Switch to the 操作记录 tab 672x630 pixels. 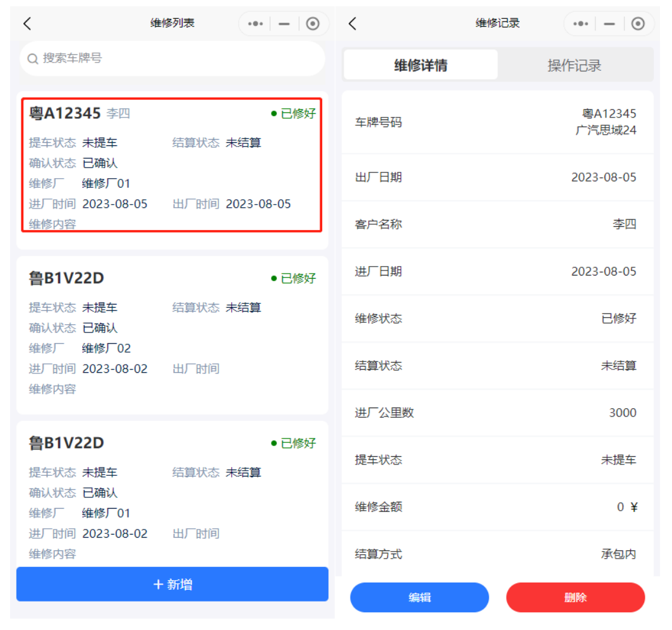pyautogui.click(x=574, y=65)
